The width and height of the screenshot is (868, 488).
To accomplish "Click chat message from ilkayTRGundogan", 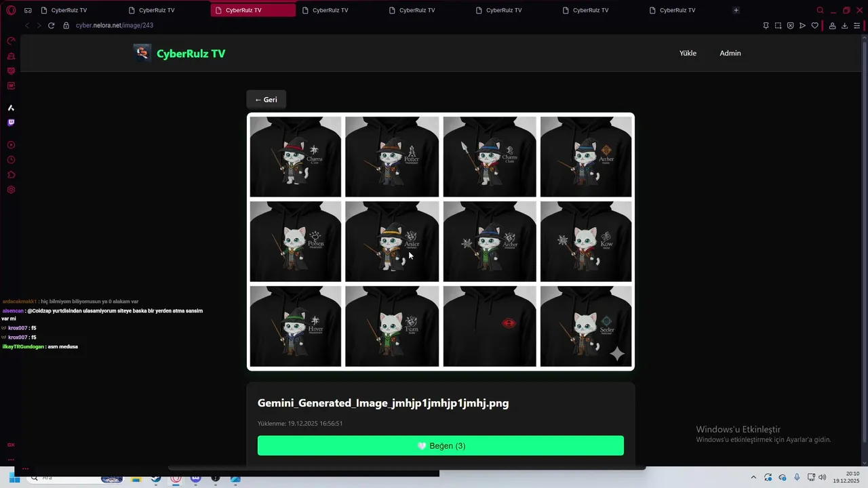I will click(40, 346).
